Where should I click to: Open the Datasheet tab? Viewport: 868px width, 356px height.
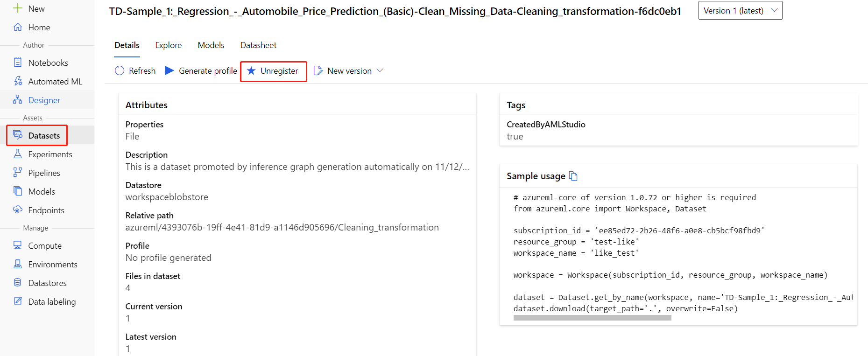(x=258, y=45)
